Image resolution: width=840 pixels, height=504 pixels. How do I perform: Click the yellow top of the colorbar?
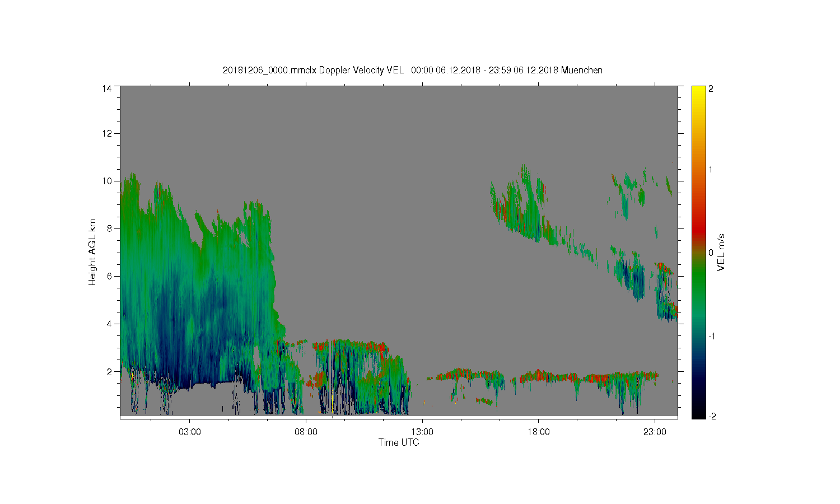click(x=698, y=91)
